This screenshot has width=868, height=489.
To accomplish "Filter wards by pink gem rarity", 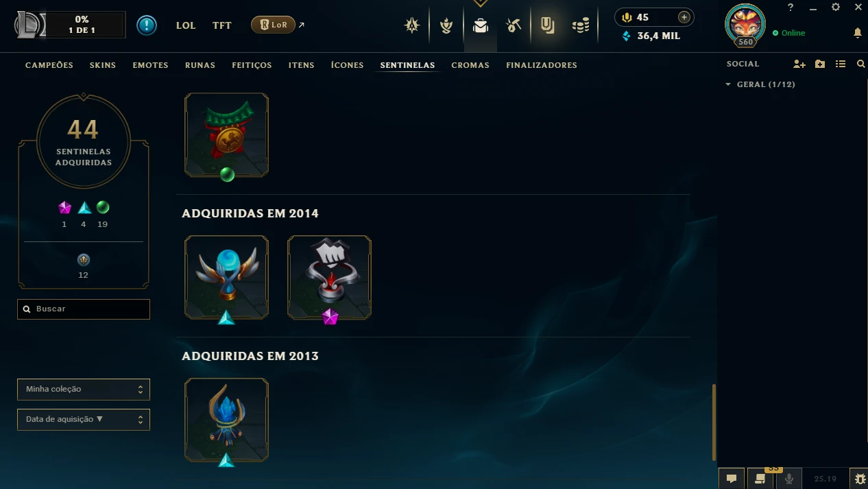I will coord(64,207).
